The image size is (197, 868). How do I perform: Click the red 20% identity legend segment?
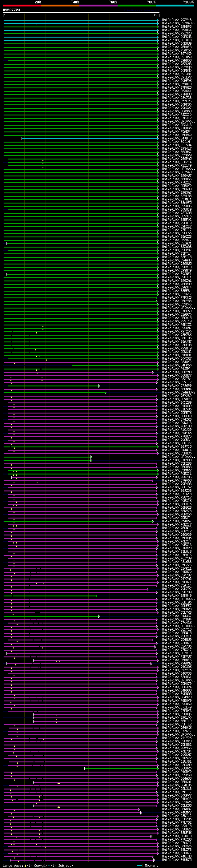click(22, 6)
